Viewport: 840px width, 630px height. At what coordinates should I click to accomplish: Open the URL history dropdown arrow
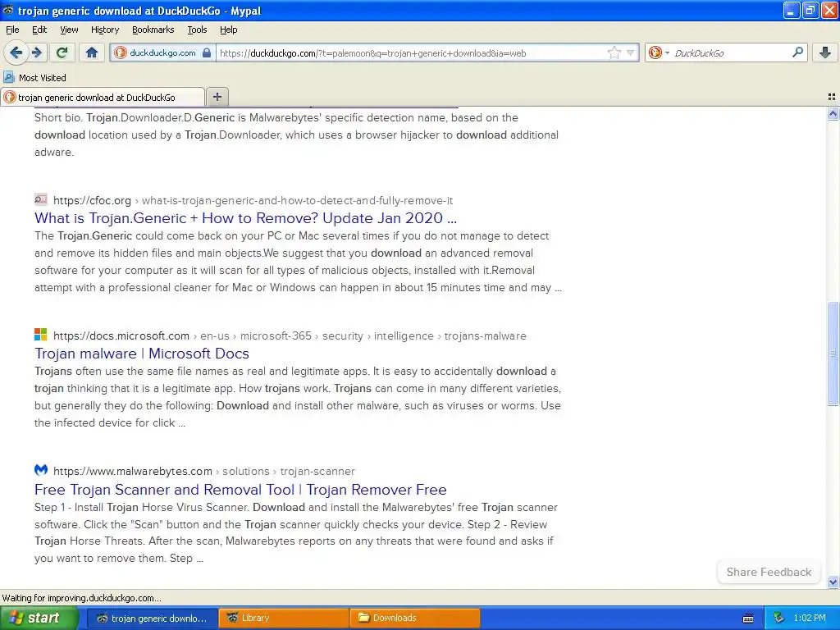point(631,52)
